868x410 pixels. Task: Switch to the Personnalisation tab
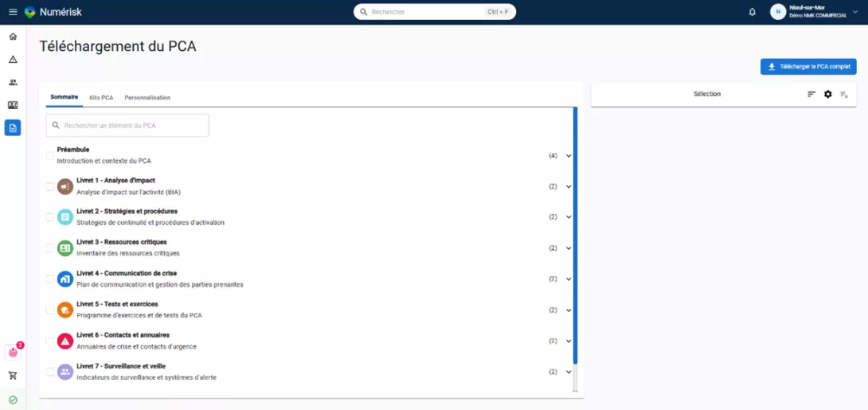coord(147,98)
